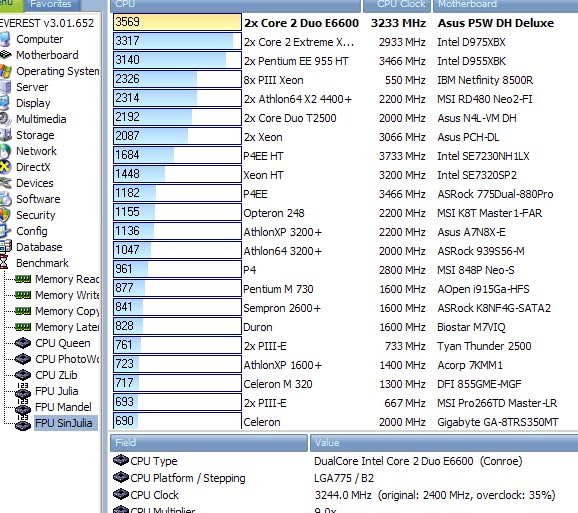Sort by the Motherboard column header
Image resolution: width=578 pixels, height=513 pixels.
505,5
